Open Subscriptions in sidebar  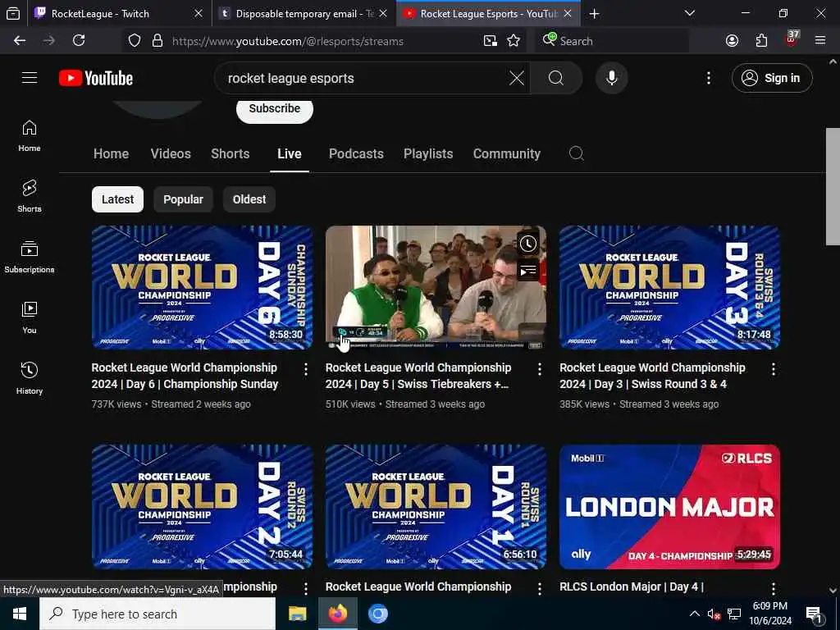click(30, 257)
